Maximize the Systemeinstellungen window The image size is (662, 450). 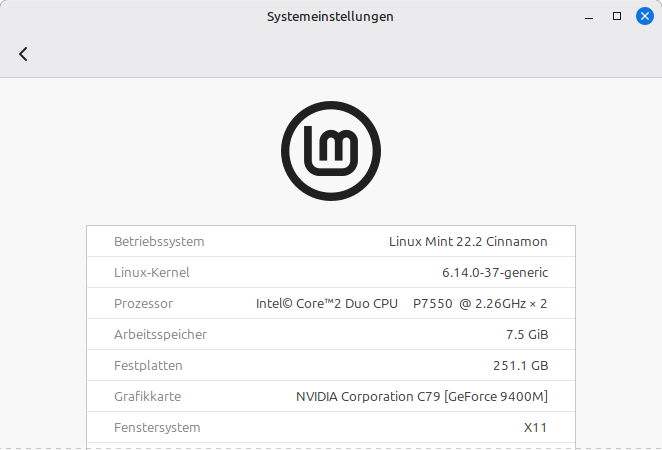pos(617,16)
